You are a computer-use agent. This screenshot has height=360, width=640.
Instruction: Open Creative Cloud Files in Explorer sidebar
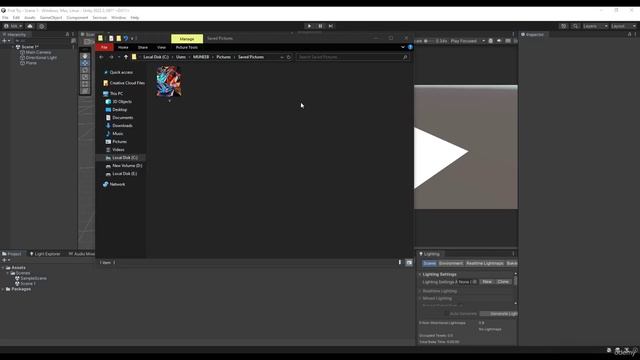[x=124, y=83]
